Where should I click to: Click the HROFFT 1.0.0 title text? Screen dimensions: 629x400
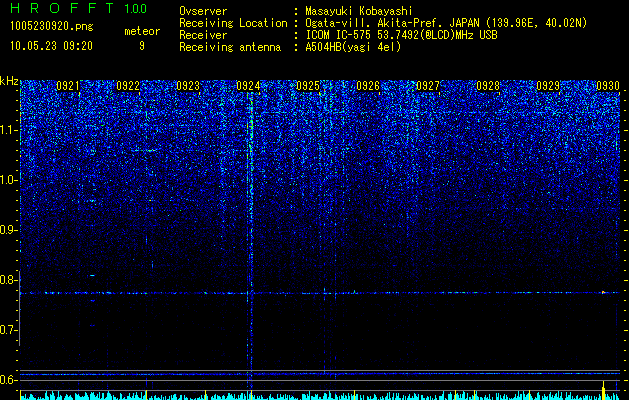(x=79, y=8)
